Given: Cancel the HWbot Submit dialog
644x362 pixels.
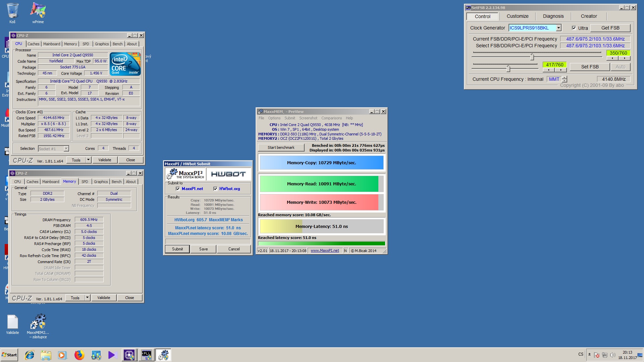Looking at the screenshot, I should coord(234,249).
